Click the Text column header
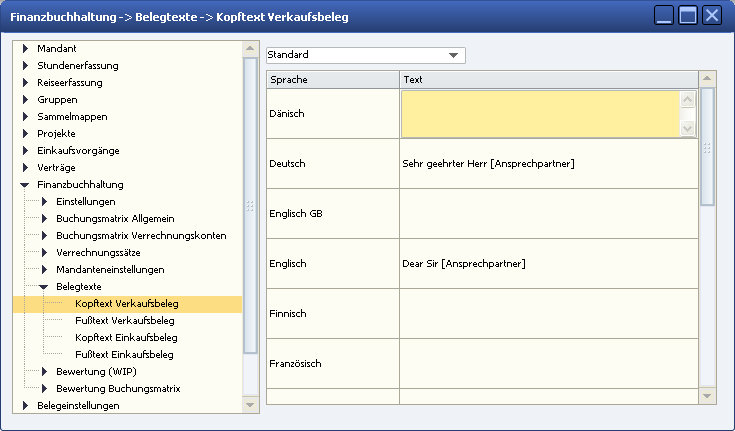The width and height of the screenshot is (735, 431). tap(547, 79)
